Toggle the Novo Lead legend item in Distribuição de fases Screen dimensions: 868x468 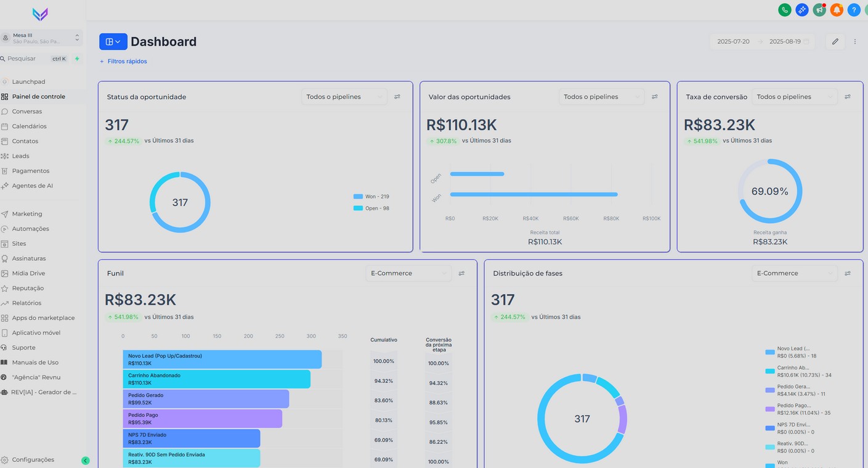(792, 352)
